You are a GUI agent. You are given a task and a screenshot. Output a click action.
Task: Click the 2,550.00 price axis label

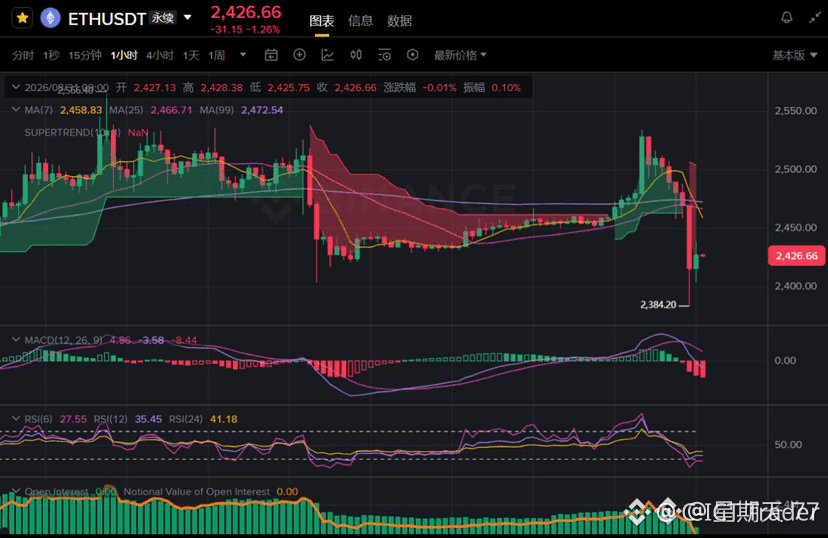click(796, 111)
